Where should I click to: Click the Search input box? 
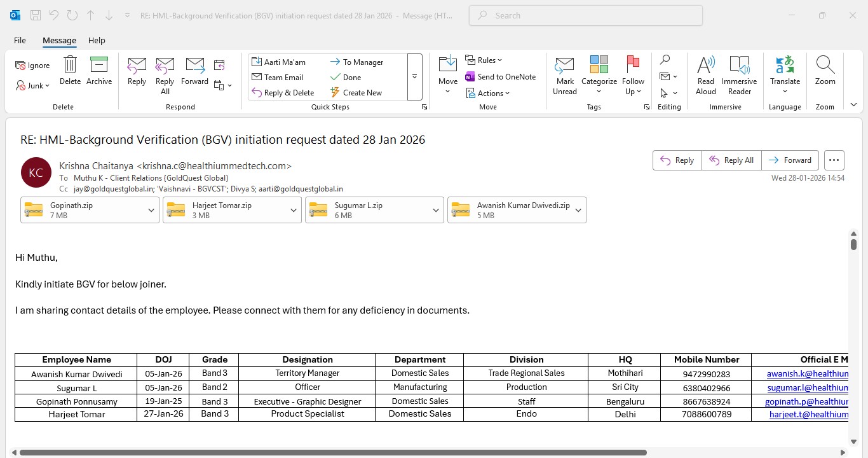585,15
